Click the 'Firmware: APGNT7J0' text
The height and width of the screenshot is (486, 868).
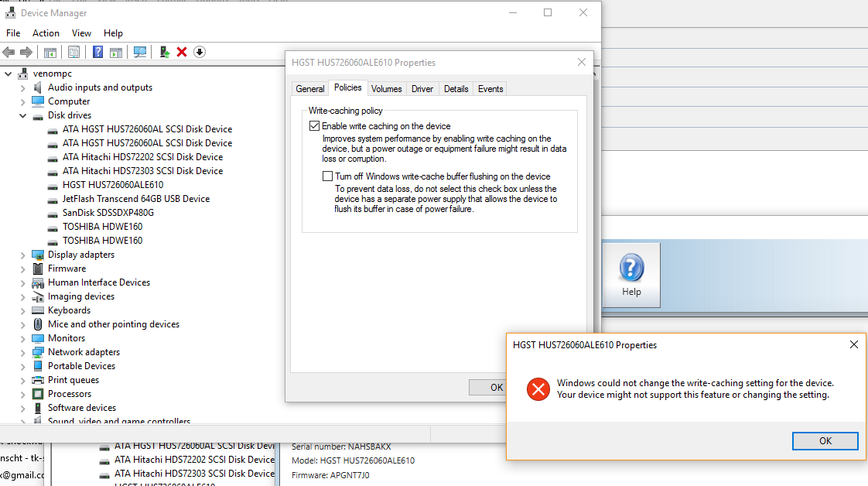point(330,475)
